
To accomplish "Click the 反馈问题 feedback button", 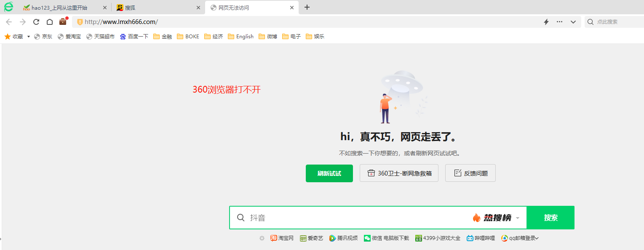I will [470, 173].
